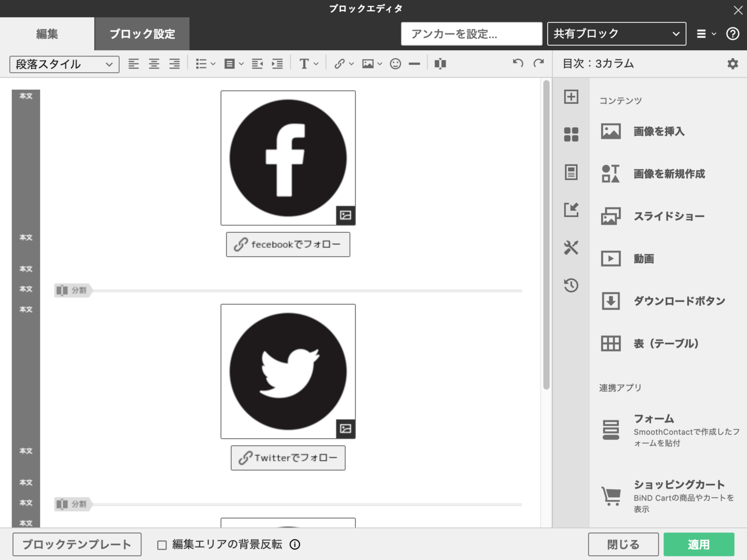
Task: Click editor vertical scrollbar
Action: [x=546, y=235]
